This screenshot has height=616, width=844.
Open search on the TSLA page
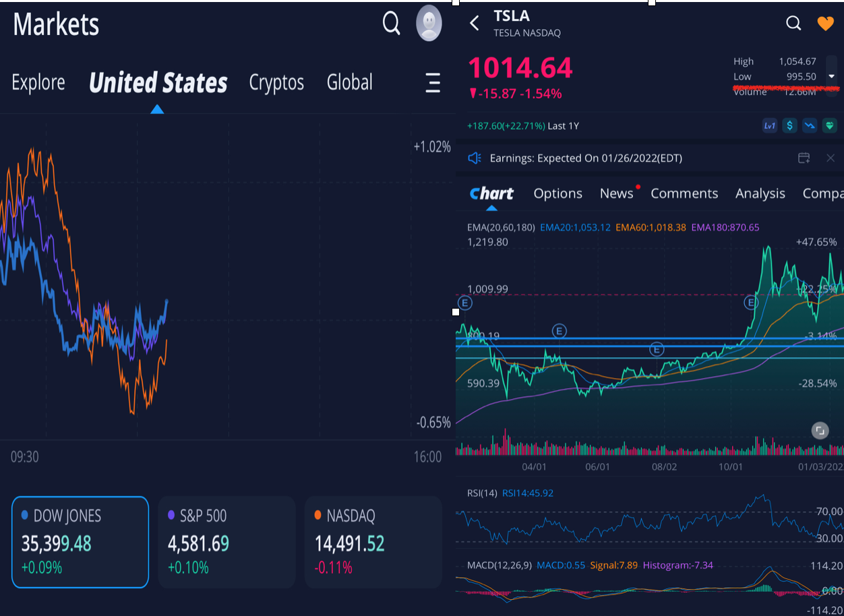pyautogui.click(x=793, y=24)
